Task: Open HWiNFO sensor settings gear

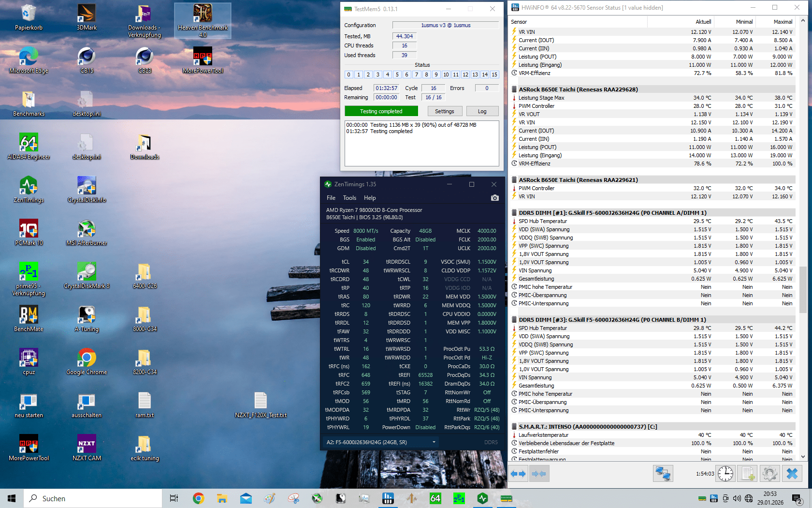Action: [x=769, y=474]
